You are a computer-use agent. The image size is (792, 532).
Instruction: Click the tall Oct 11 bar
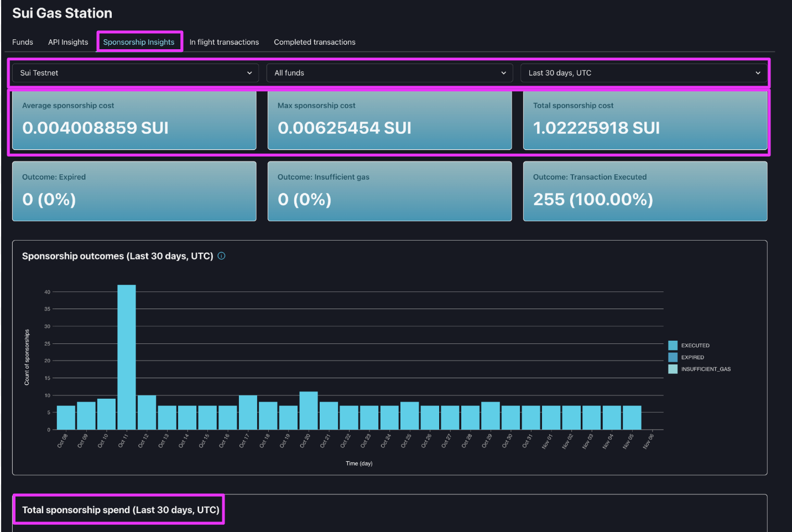(127, 357)
